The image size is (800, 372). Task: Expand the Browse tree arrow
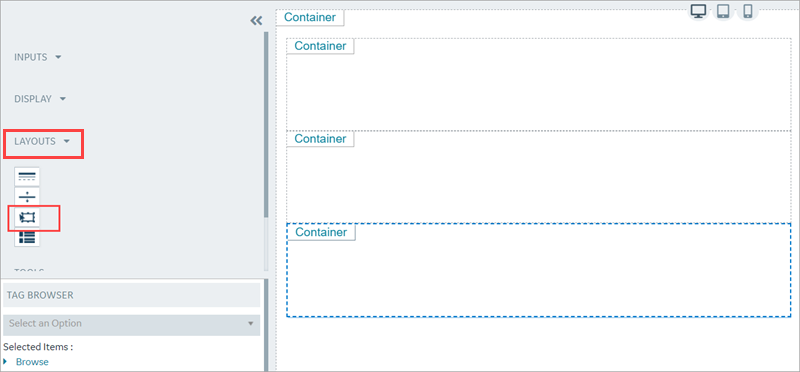click(5, 362)
